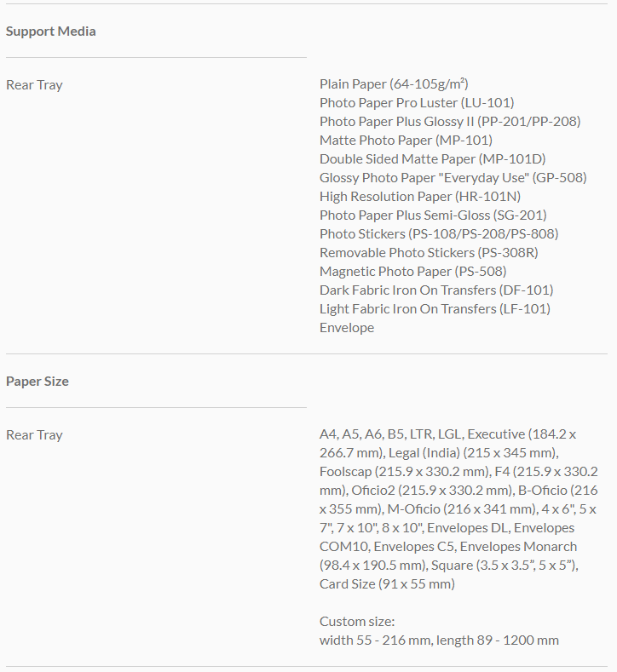Select Removable Photo Stickers (PS-308R)
Viewport: 617px width, 672px height.
[429, 253]
